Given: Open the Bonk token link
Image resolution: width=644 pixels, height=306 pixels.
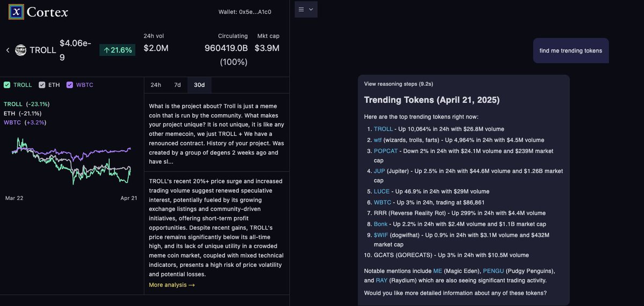Looking at the screenshot, I should (380, 224).
